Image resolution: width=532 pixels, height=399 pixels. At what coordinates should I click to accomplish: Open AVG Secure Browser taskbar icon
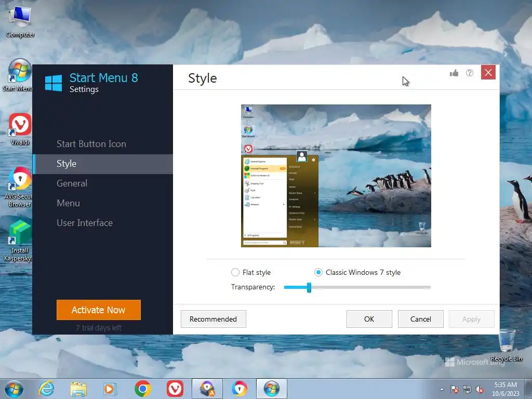point(240,389)
